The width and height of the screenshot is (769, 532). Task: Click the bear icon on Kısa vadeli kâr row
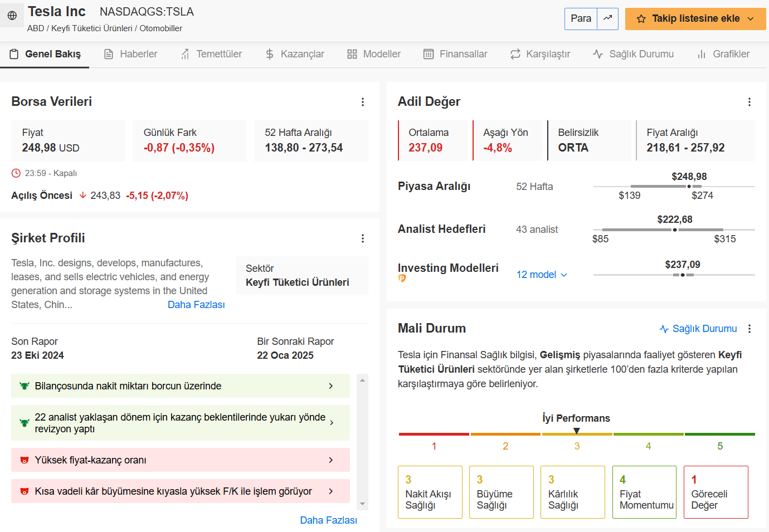pyautogui.click(x=25, y=491)
